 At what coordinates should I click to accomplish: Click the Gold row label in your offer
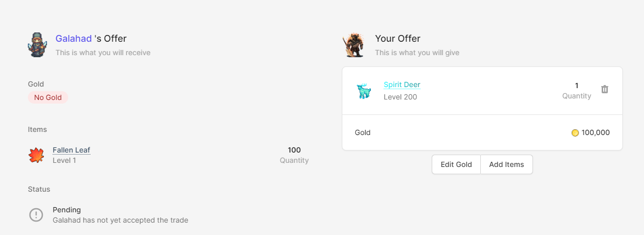click(x=363, y=133)
